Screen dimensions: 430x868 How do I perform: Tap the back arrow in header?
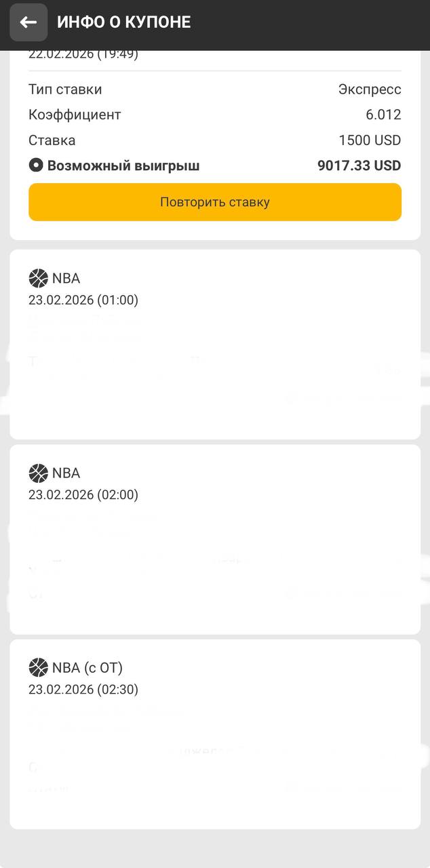pyautogui.click(x=28, y=22)
